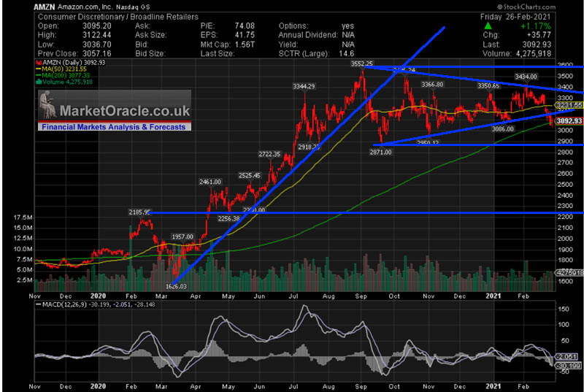Click the 2461.00 April high label
This screenshot has height=392, width=584.
[210, 182]
